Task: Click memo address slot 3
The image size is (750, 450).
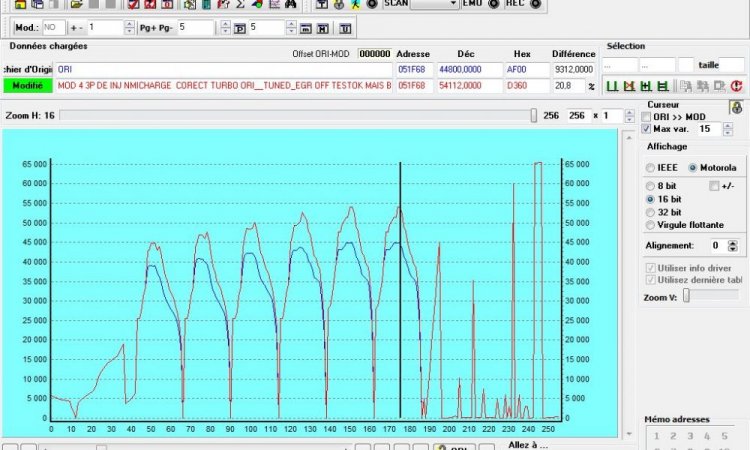Action: pos(690,436)
